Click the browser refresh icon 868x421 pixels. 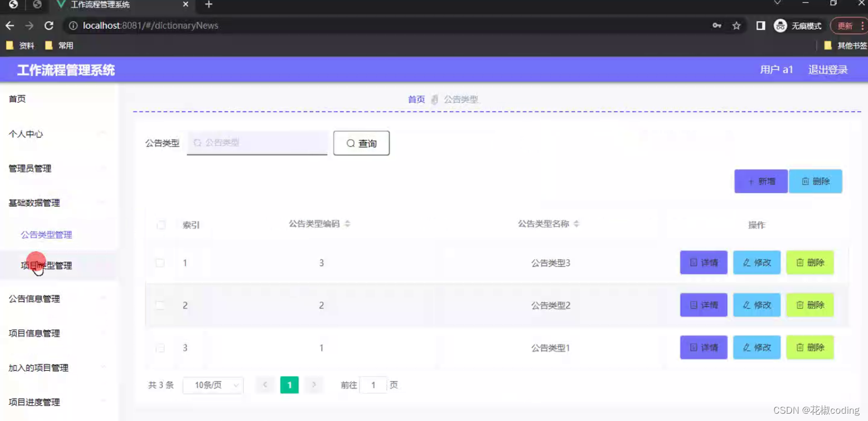(x=49, y=25)
